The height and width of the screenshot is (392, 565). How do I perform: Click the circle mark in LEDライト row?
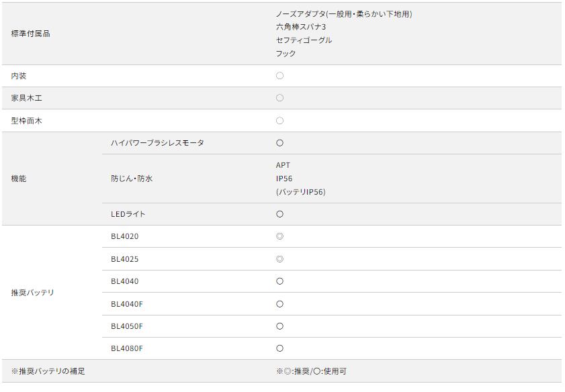pyautogui.click(x=279, y=214)
